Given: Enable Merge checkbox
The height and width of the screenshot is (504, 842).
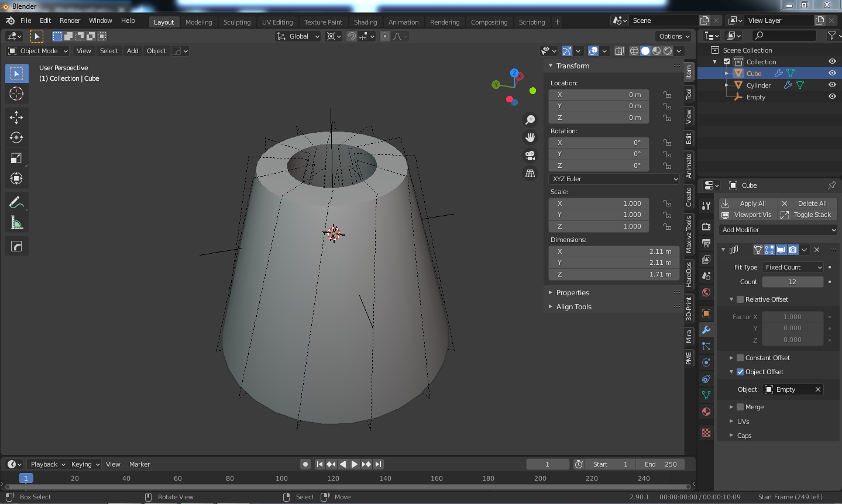Looking at the screenshot, I should point(740,407).
